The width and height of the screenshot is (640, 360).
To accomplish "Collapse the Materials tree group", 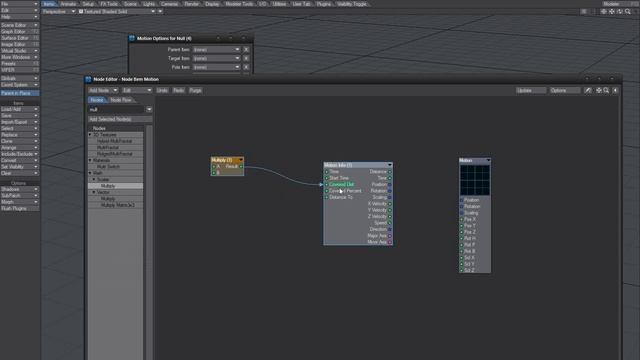I will point(90,160).
